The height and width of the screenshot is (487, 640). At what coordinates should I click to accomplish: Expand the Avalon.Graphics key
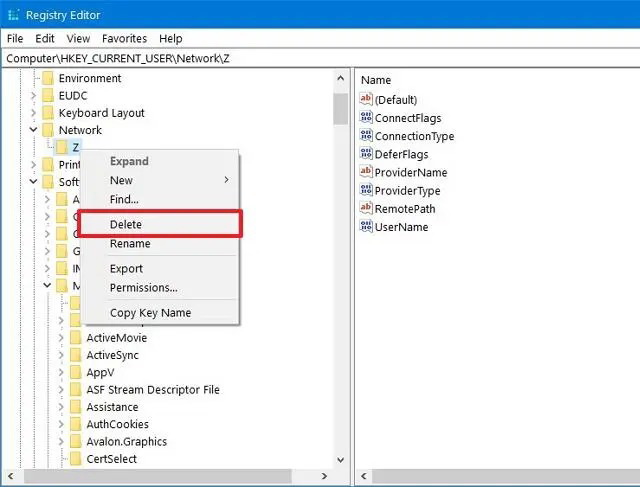61,442
